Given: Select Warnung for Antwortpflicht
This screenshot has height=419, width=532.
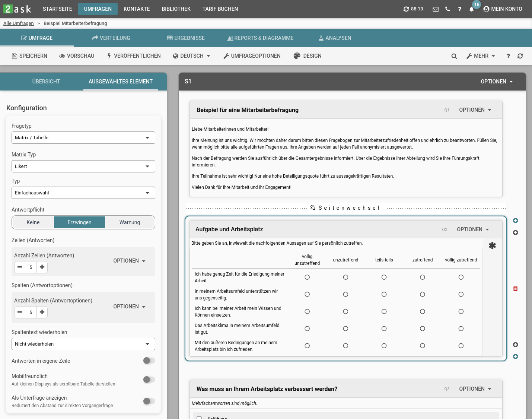Looking at the screenshot, I should [x=130, y=222].
